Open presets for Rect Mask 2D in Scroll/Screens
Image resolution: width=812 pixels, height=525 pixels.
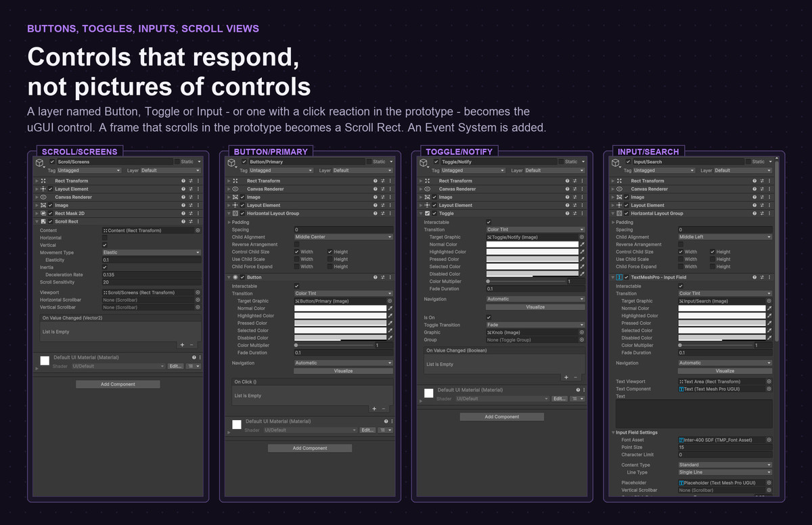(x=191, y=214)
